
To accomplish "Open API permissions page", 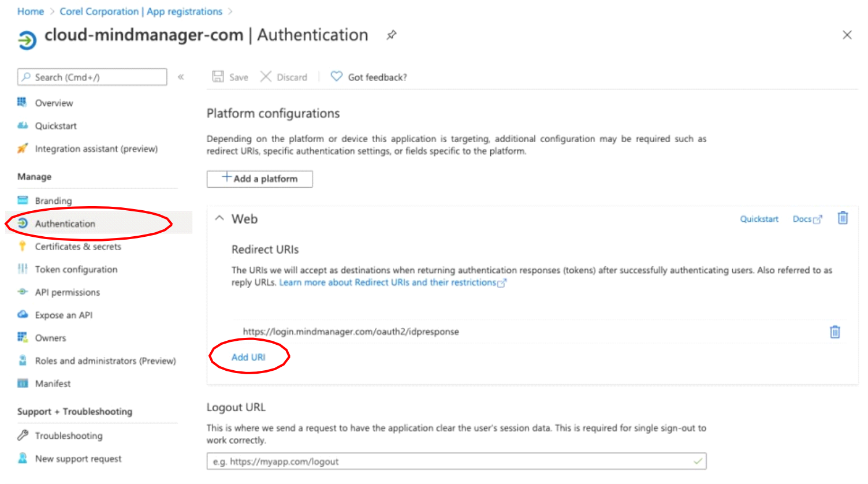I will [x=67, y=292].
